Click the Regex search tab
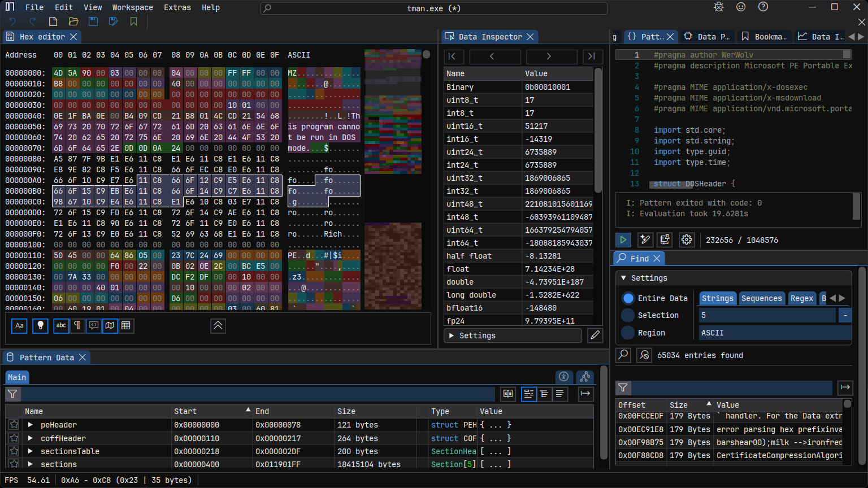Image resolution: width=868 pixels, height=488 pixels. (x=801, y=298)
